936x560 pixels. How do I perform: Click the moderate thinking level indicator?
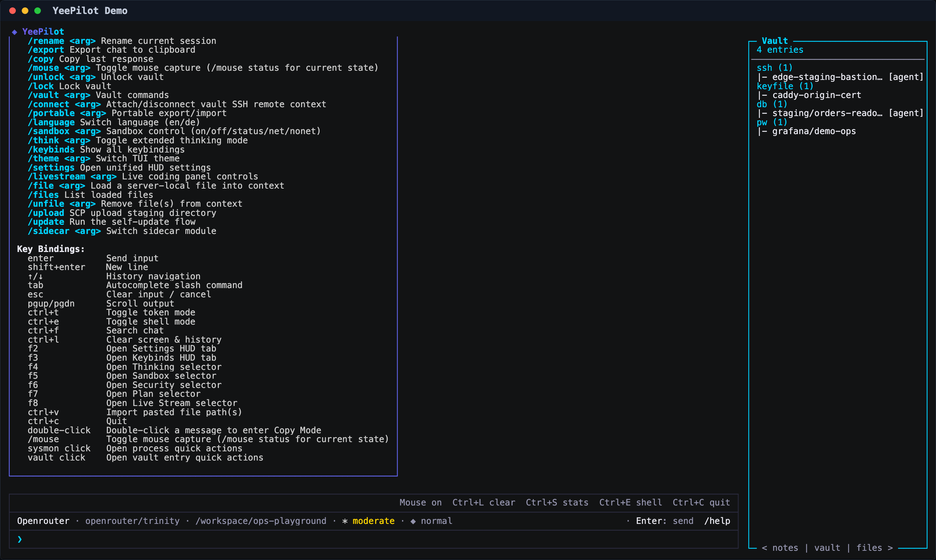pos(374,521)
